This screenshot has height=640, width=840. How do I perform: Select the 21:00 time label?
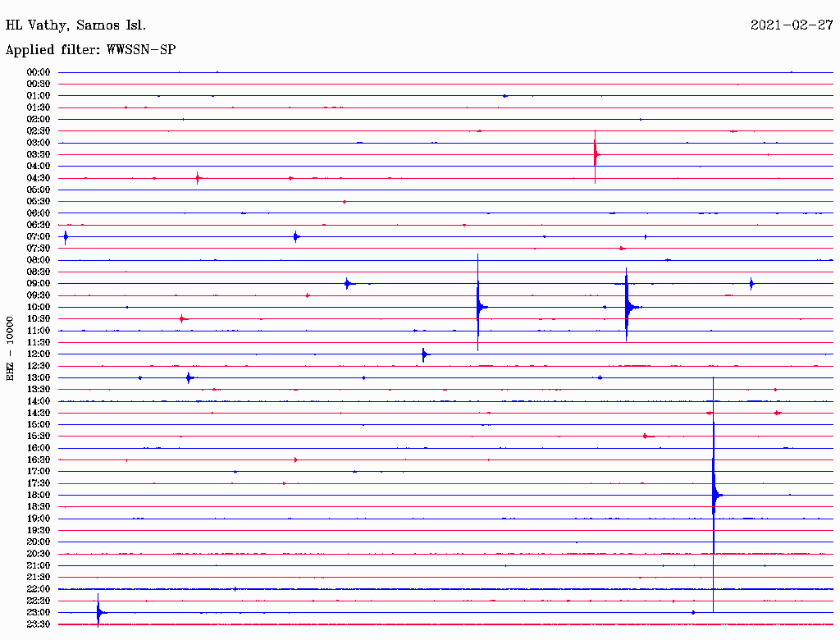[38, 565]
